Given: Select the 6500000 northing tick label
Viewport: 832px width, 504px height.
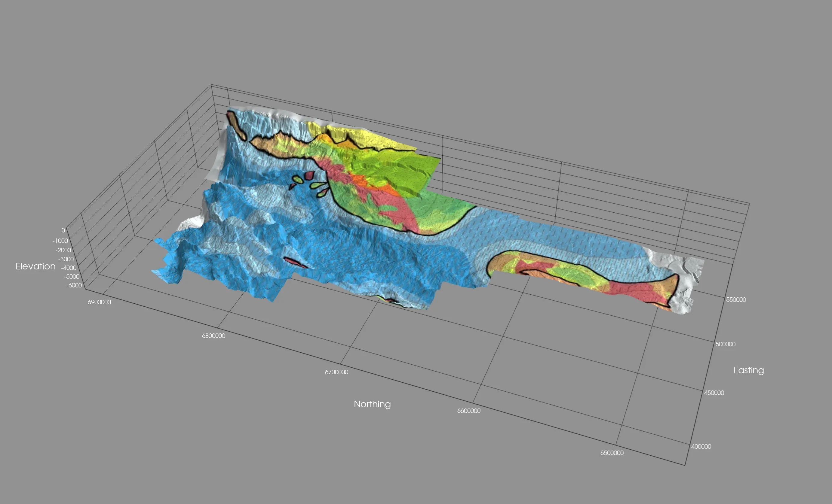Looking at the screenshot, I should point(612,453).
